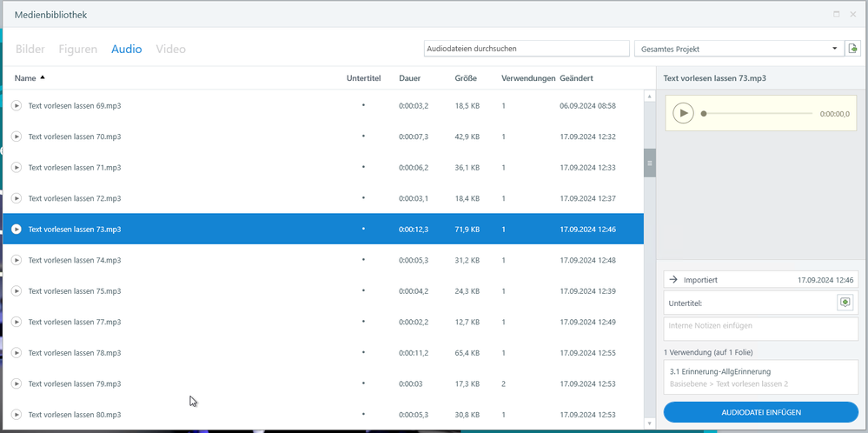Screen dimensions: 868x433
Task: Click the subtitle icon in Untertitel field
Action: point(845,303)
